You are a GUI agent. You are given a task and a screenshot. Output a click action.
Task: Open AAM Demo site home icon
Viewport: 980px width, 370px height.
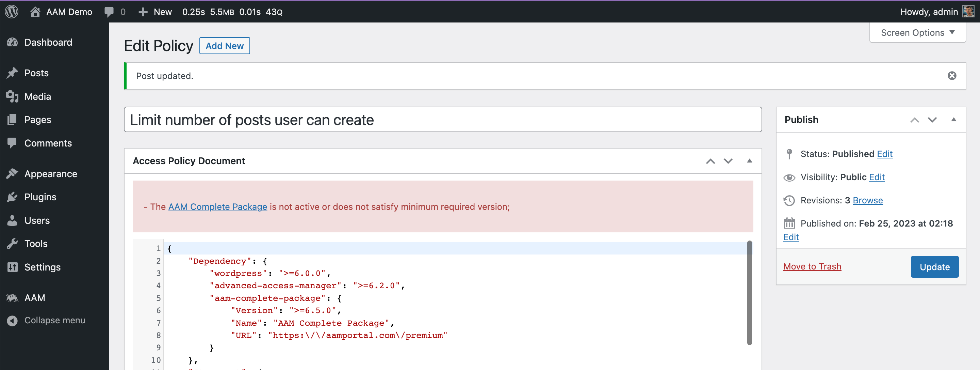(x=35, y=12)
